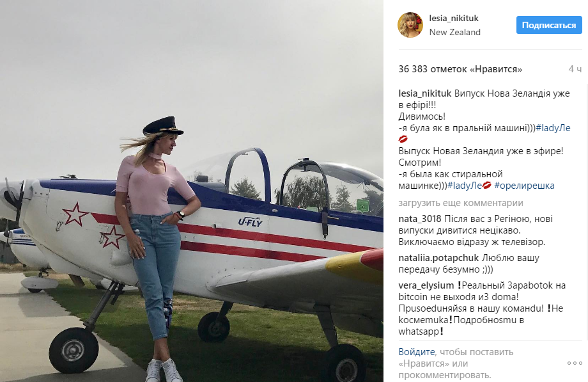The height and width of the screenshot is (382, 588).
Task: Open lesia_nikituk username in caption
Action: (x=425, y=93)
